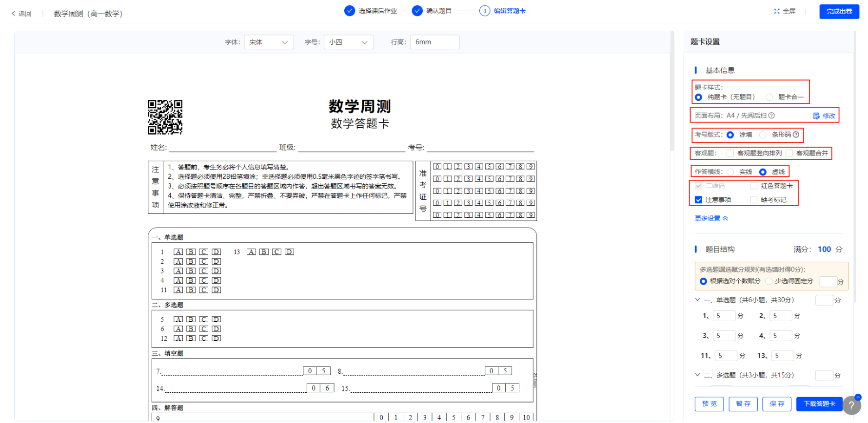Click help icon next to 先阅后扫

click(x=771, y=115)
